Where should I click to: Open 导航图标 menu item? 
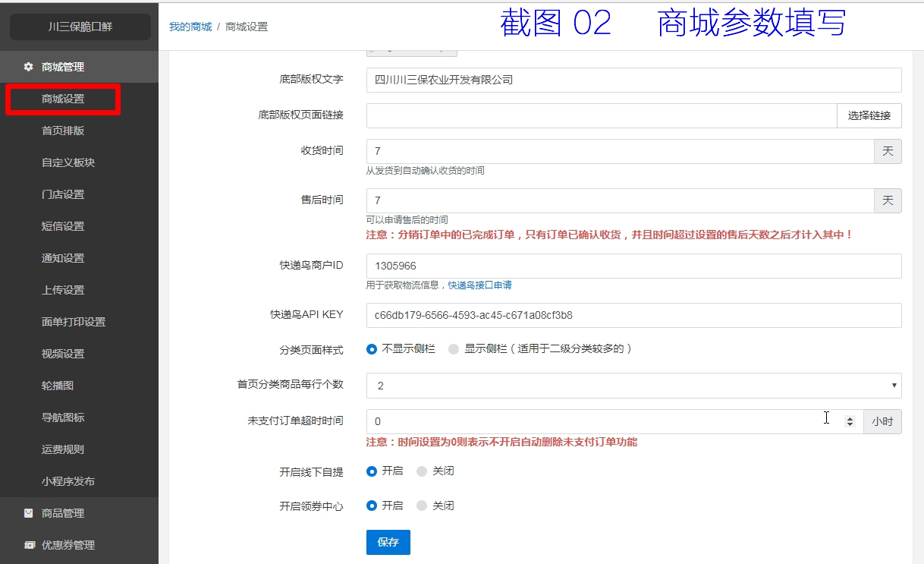[x=63, y=417]
